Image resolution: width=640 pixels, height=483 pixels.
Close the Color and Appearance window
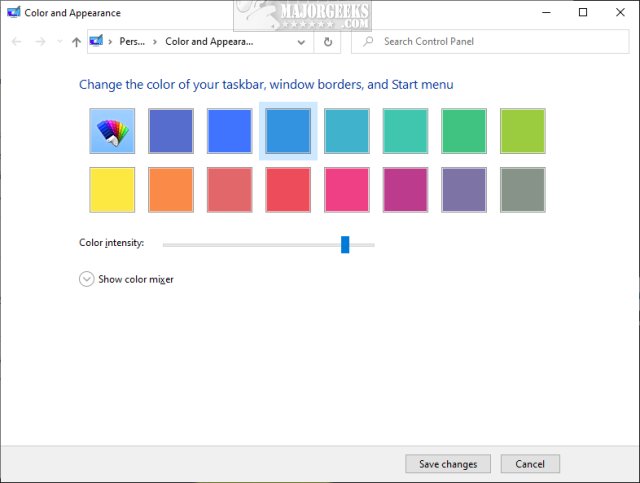tap(620, 12)
